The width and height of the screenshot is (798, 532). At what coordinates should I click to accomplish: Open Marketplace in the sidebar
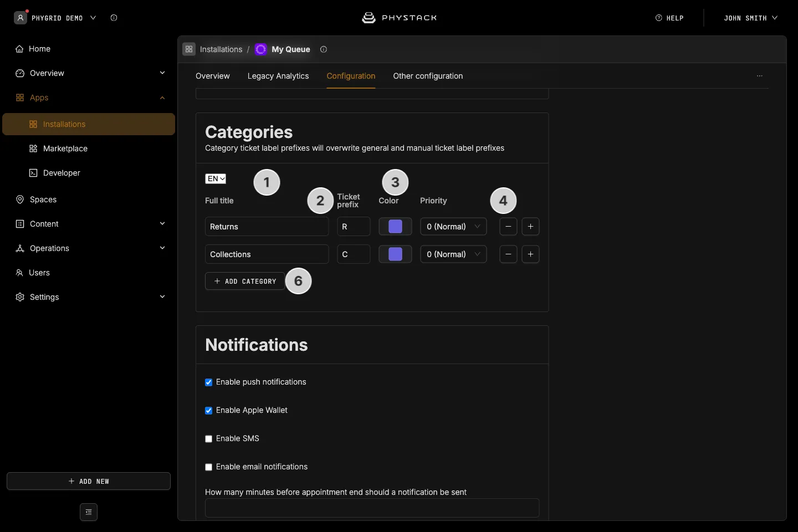coord(89,149)
